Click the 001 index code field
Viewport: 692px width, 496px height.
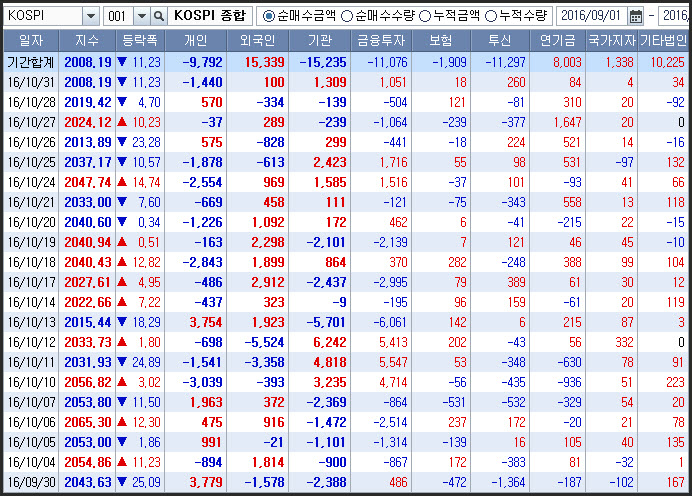pyautogui.click(x=118, y=16)
